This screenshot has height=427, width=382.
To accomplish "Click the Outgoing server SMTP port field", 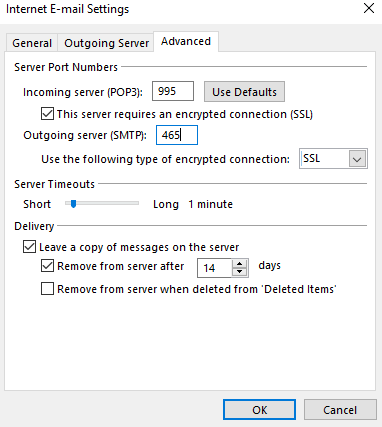I will (177, 135).
